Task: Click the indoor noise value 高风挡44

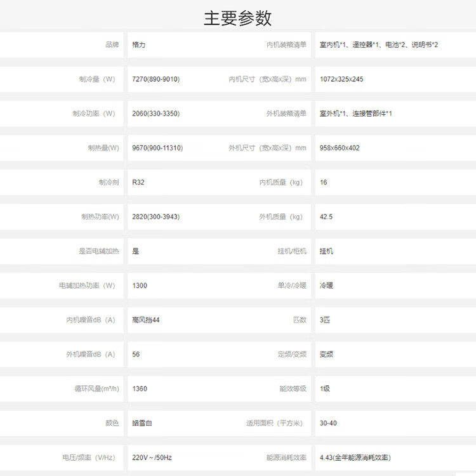Action: [x=146, y=320]
